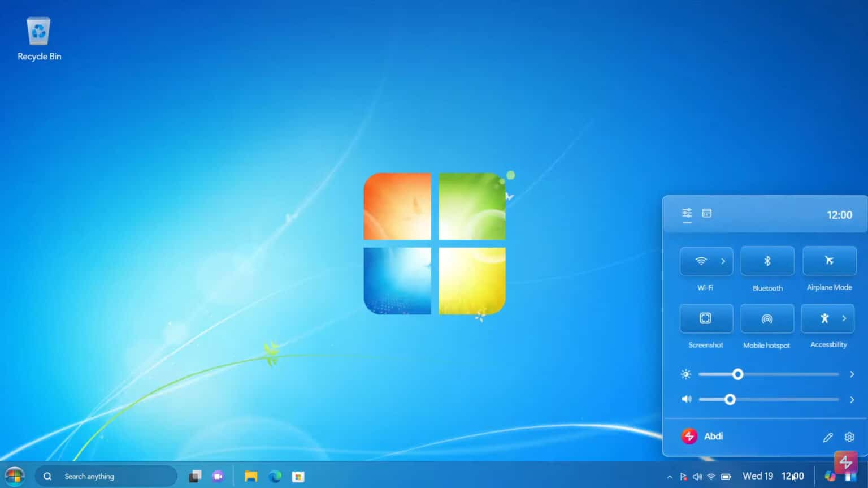Open Microsoft Edge from the taskbar
The height and width of the screenshot is (488, 868).
pyautogui.click(x=275, y=476)
